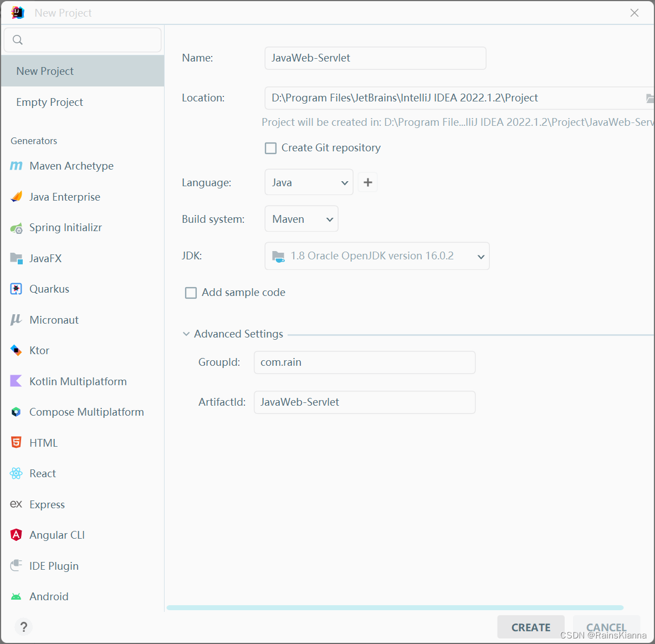
Task: Open the Build system dropdown
Action: (301, 218)
